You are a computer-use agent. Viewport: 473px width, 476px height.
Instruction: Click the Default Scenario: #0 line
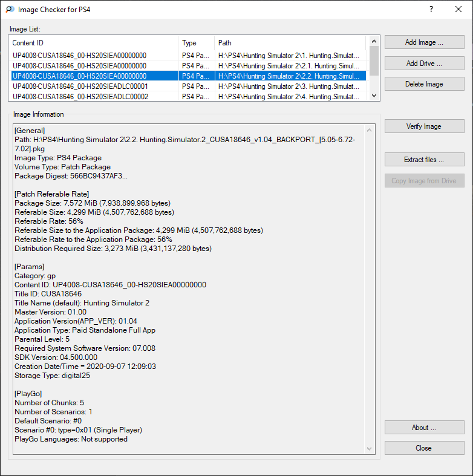(48, 421)
